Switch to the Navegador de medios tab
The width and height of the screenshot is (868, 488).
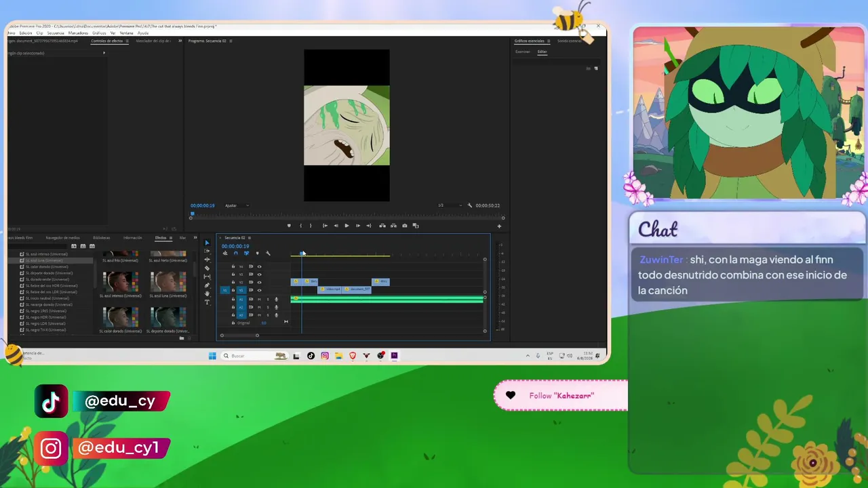click(62, 238)
